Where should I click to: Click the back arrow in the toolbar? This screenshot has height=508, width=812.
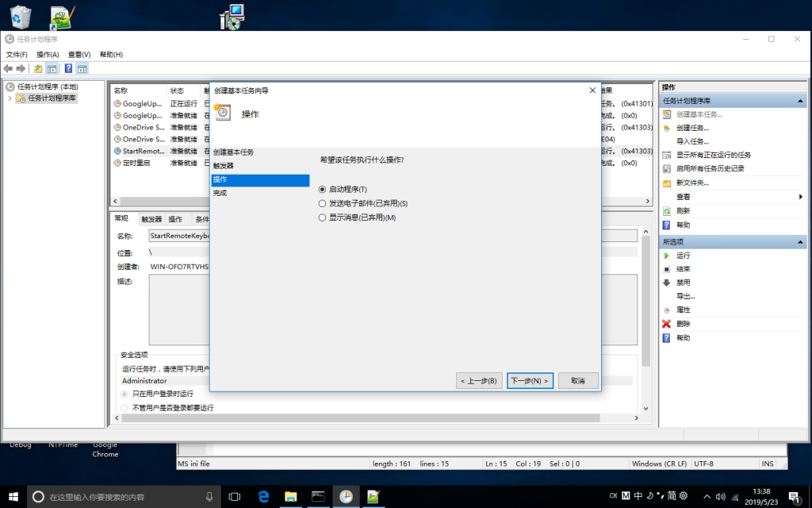8,69
